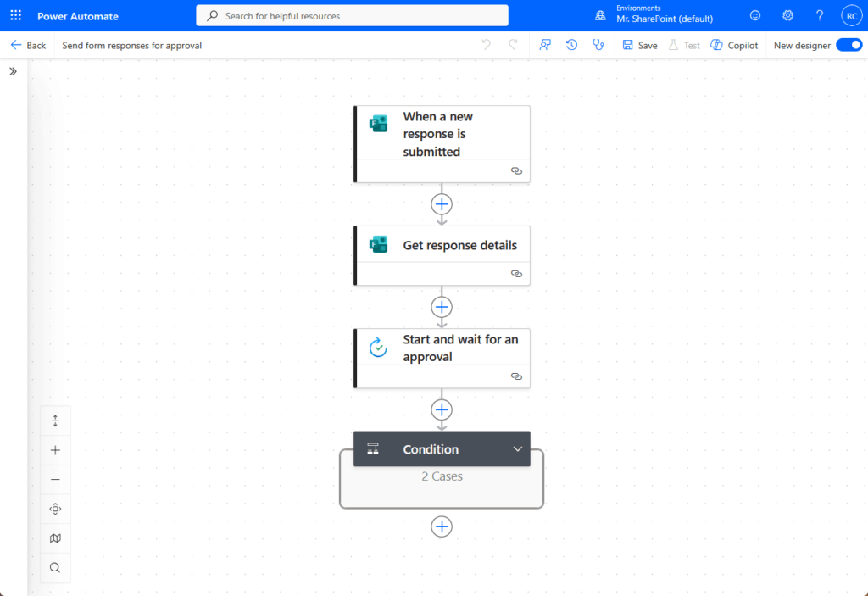868x596 pixels.
Task: Click the collapse/expand vertical arrows canvas control
Action: (x=55, y=421)
